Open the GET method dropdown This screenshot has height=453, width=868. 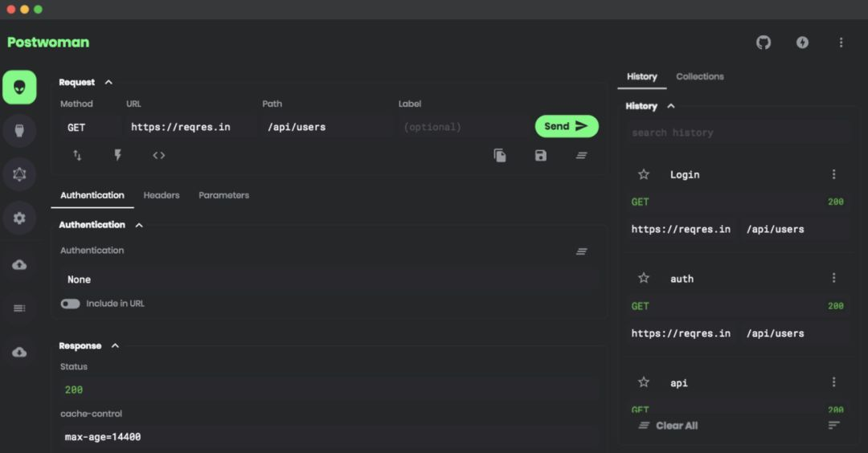pos(90,127)
